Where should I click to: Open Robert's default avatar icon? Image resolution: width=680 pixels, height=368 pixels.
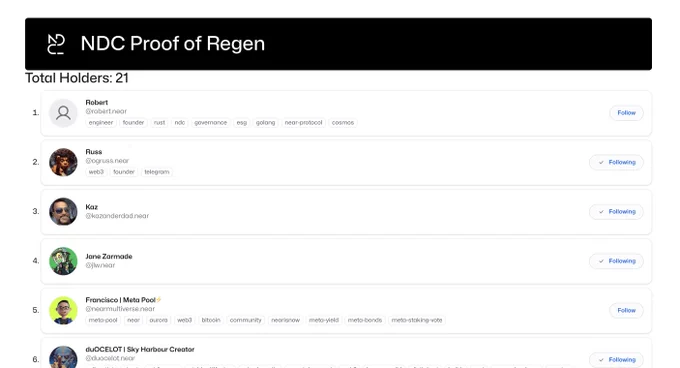63,113
